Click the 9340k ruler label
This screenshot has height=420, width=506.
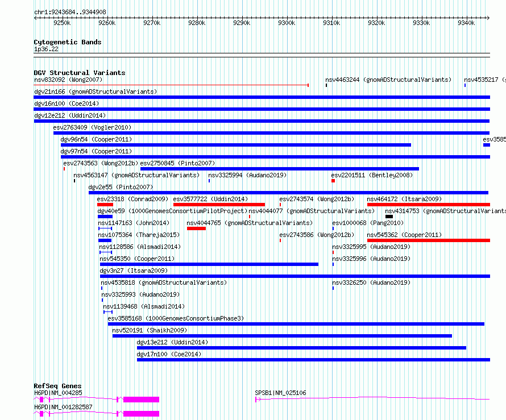point(466,23)
